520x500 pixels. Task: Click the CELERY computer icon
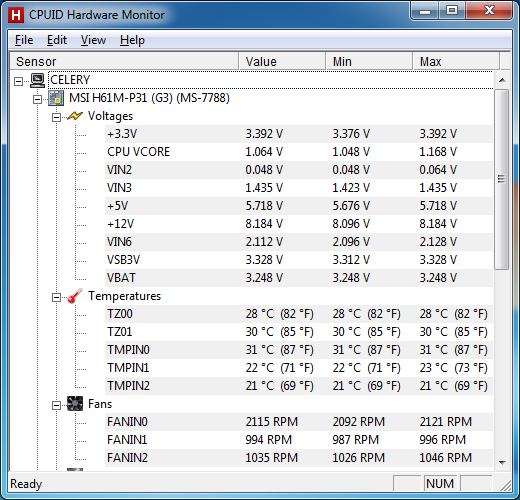[37, 80]
